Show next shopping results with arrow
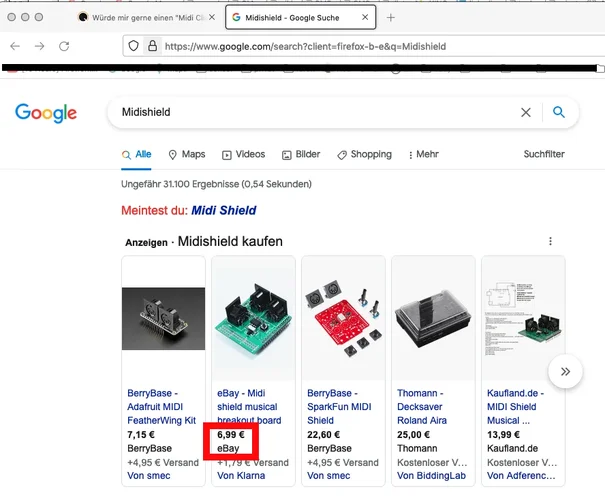The width and height of the screenshot is (605, 500). [x=565, y=371]
